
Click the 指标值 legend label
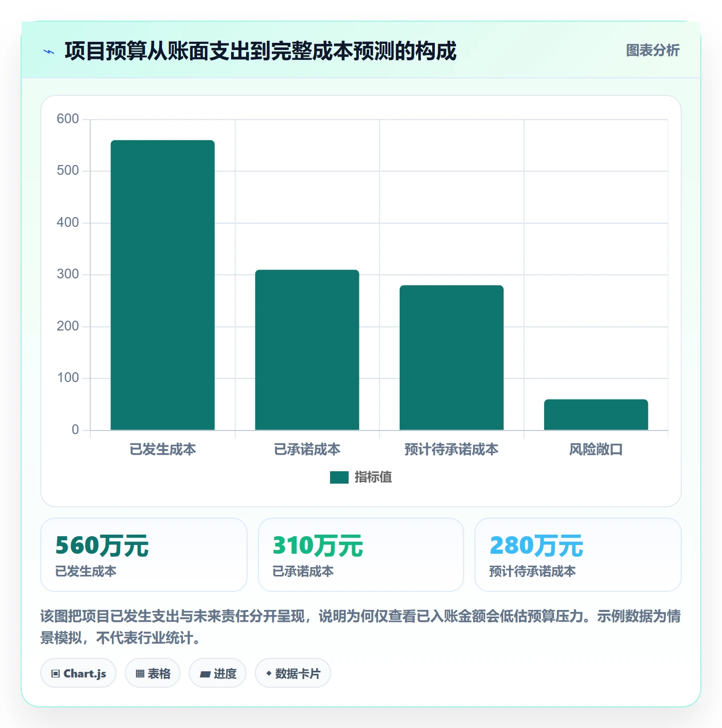click(373, 477)
